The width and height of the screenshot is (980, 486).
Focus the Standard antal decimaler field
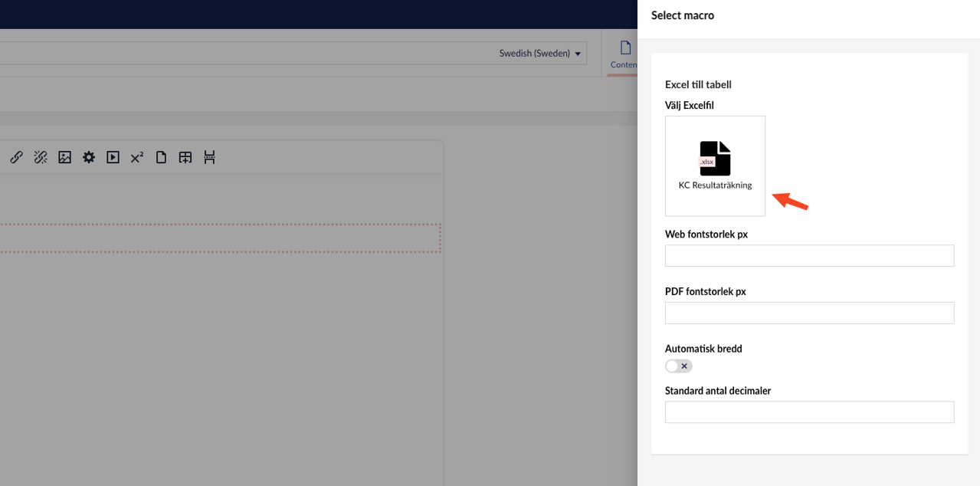(809, 412)
